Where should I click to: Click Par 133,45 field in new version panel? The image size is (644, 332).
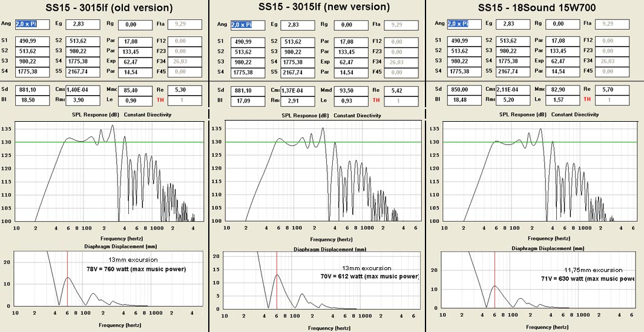[x=352, y=52]
